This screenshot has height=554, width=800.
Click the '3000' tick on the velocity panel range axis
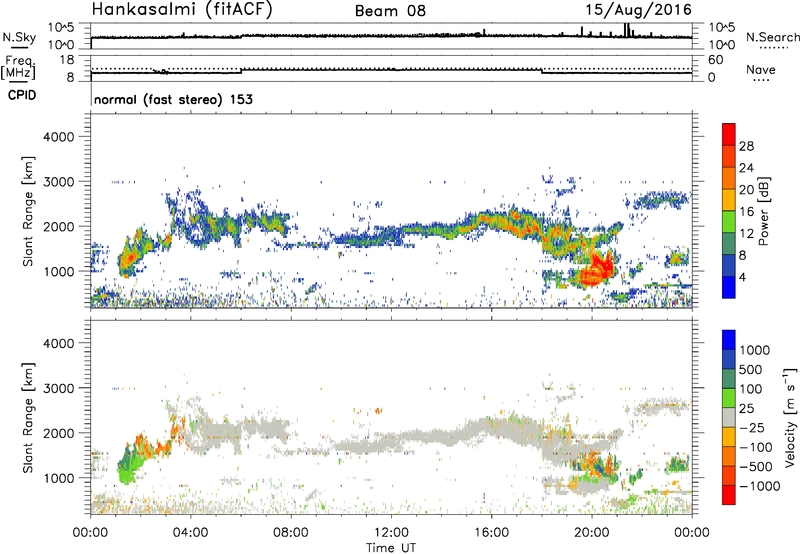coord(59,388)
